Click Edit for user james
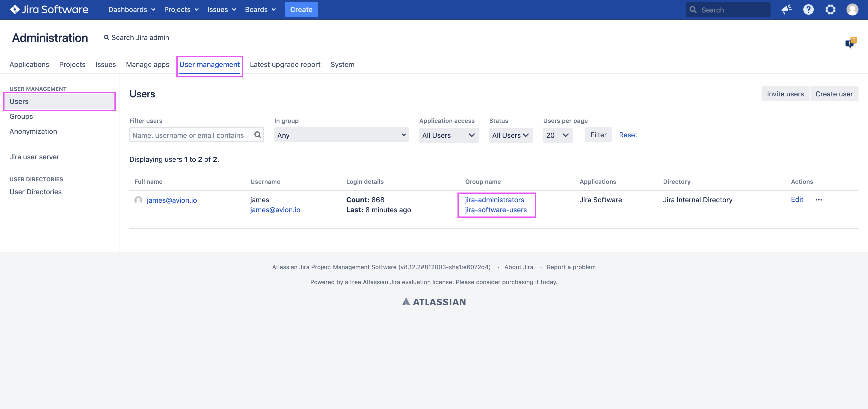Screen dimensions: 868x409 coord(797,199)
